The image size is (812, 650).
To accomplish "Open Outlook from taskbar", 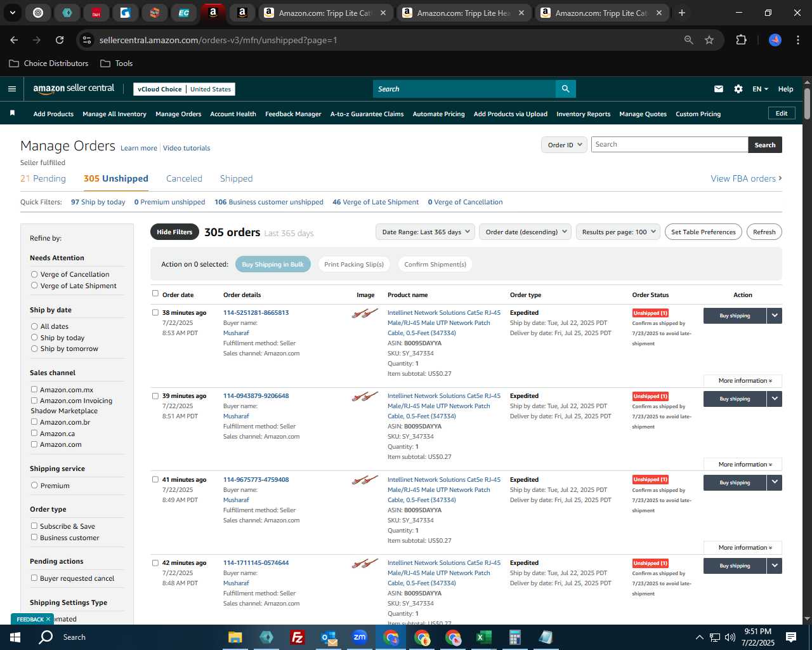I will (329, 637).
